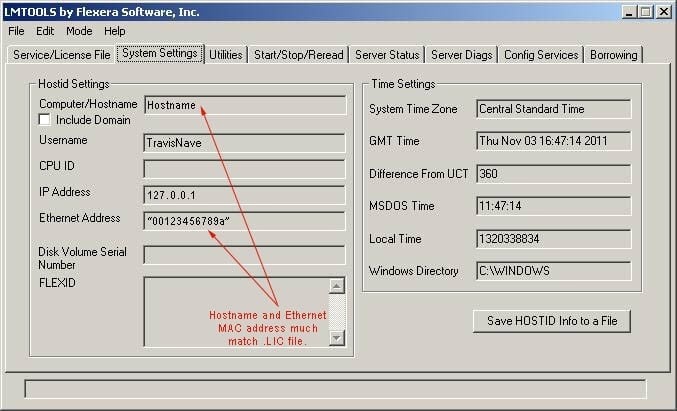
Task: Click inside the FLEXID list box
Action: [x=236, y=312]
